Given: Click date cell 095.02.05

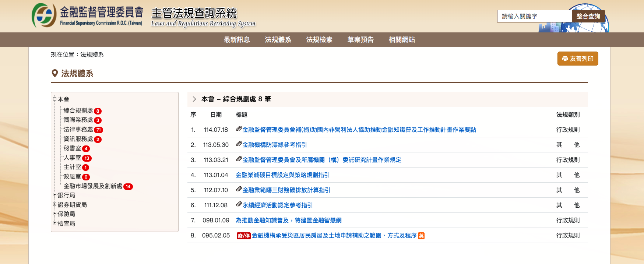Looking at the screenshot, I should pos(216,235).
